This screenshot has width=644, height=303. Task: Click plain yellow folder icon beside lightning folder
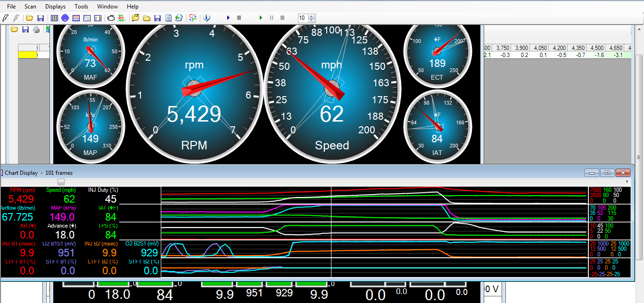(147, 18)
